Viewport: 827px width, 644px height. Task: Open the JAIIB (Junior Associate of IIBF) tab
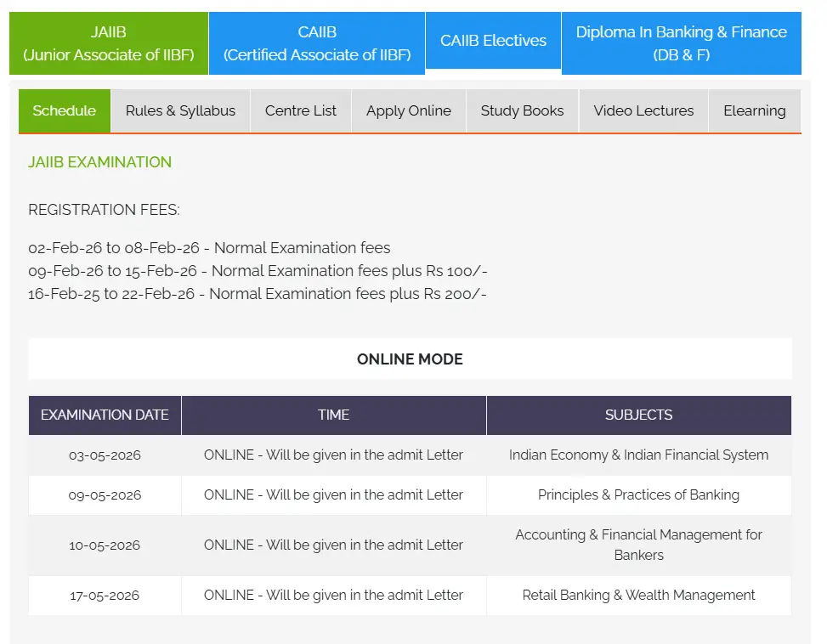coord(108,43)
